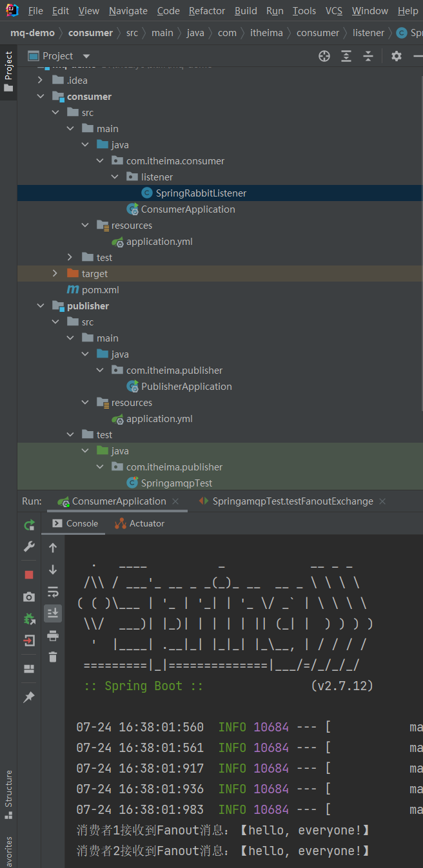Click the camera thread dump icon
This screenshot has height=868, width=423.
tap(29, 597)
